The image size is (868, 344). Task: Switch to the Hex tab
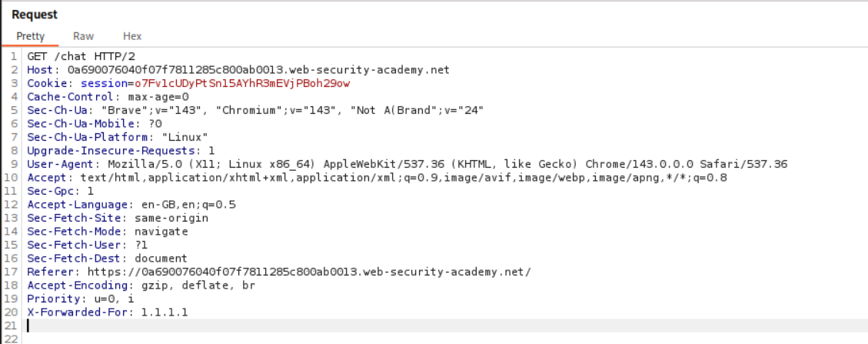pyautogui.click(x=132, y=36)
